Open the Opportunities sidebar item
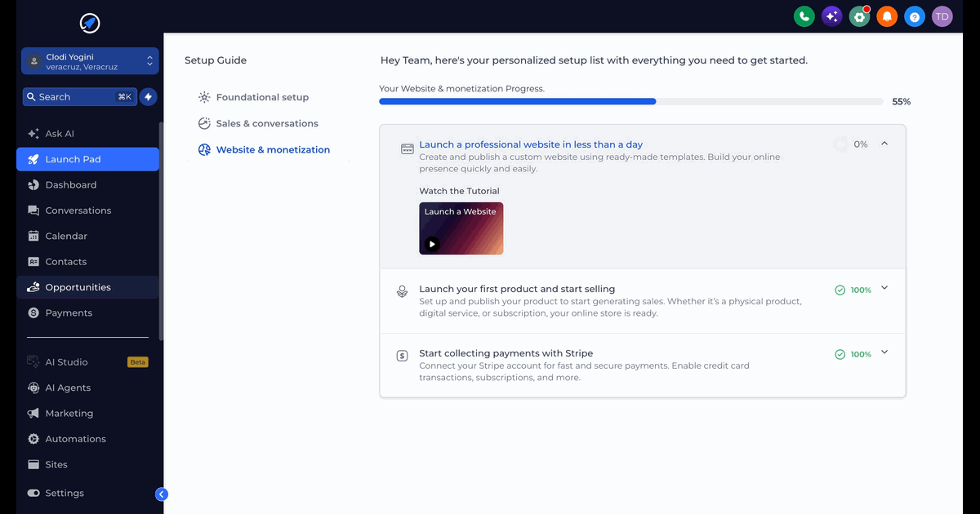The width and height of the screenshot is (980, 514). pos(87,287)
